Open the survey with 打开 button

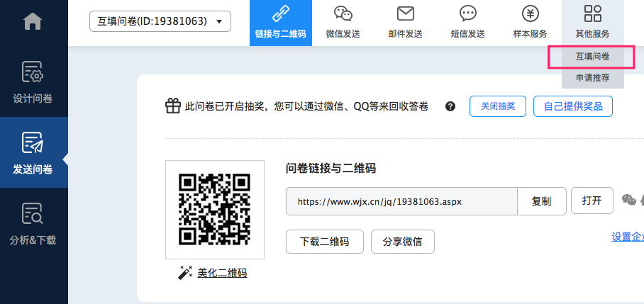[x=592, y=201]
